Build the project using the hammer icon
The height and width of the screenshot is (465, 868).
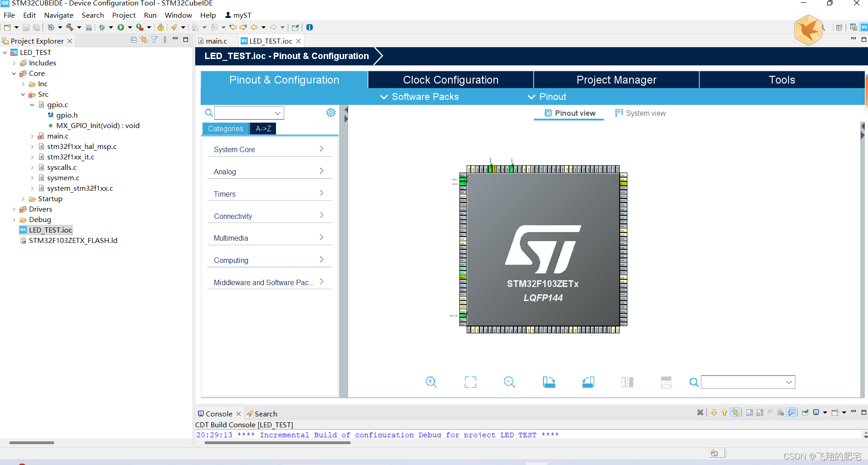(69, 27)
